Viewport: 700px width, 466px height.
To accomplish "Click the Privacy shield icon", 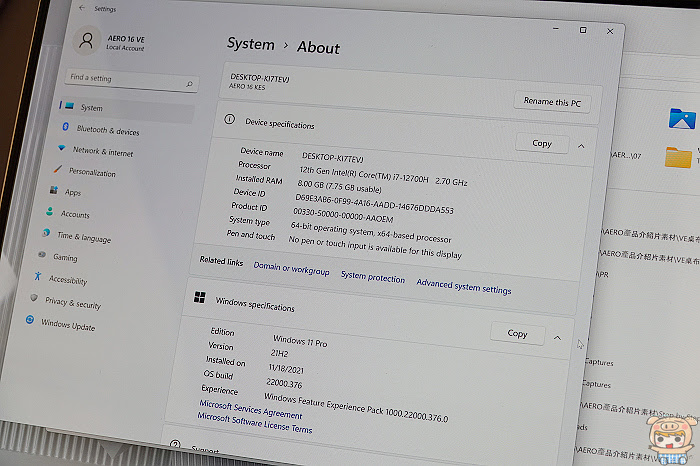I will 34,298.
